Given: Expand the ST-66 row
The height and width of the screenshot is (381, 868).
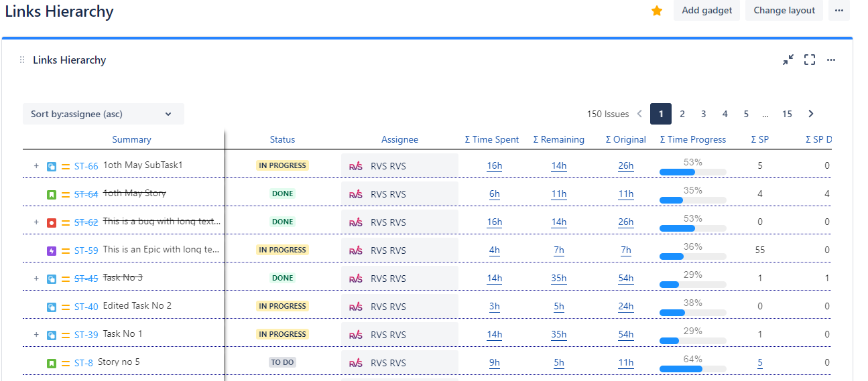Looking at the screenshot, I should click(36, 165).
